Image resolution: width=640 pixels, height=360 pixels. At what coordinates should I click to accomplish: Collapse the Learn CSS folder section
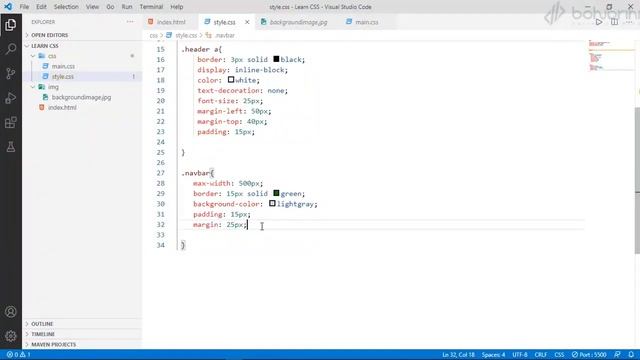pyautogui.click(x=44, y=46)
